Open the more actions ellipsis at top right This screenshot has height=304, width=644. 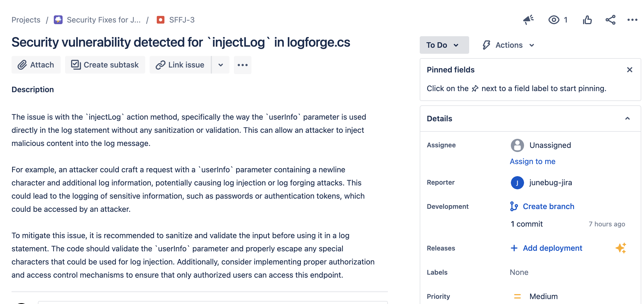tap(633, 19)
